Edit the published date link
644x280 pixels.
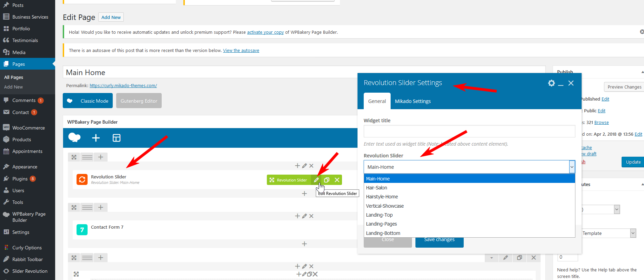point(638,134)
